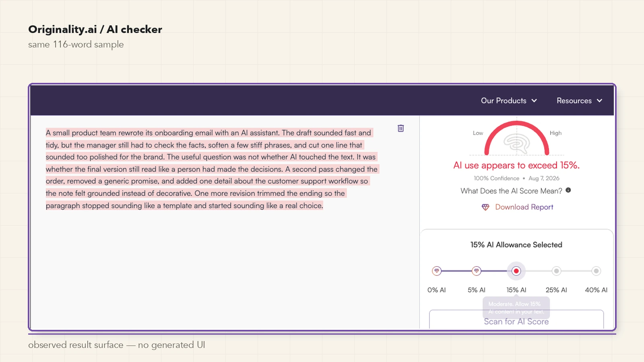644x362 pixels.
Task: Click '15% AI Allowance Selected' heading
Action: click(516, 245)
